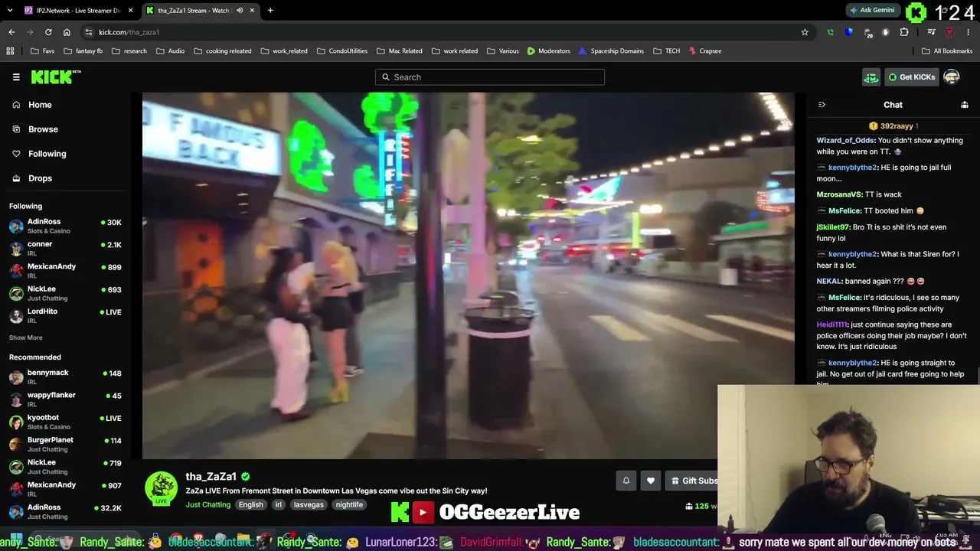Click the Kick search field

tap(490, 77)
